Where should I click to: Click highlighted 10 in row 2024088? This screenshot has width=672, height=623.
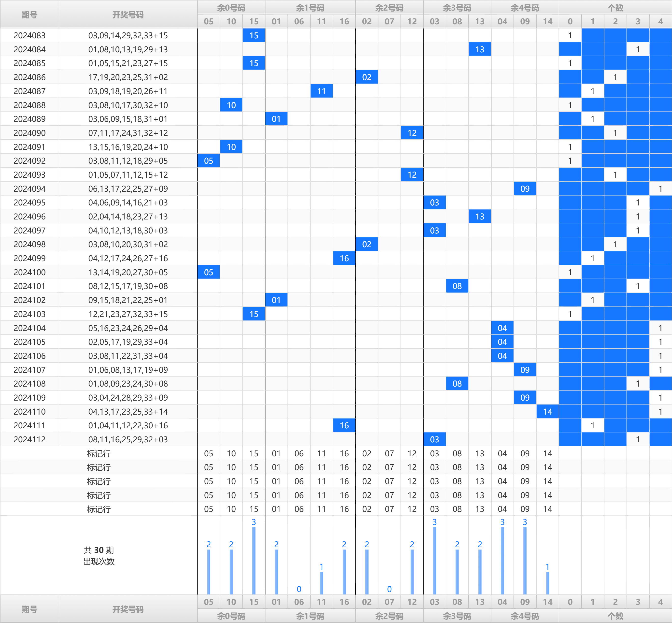231,105
